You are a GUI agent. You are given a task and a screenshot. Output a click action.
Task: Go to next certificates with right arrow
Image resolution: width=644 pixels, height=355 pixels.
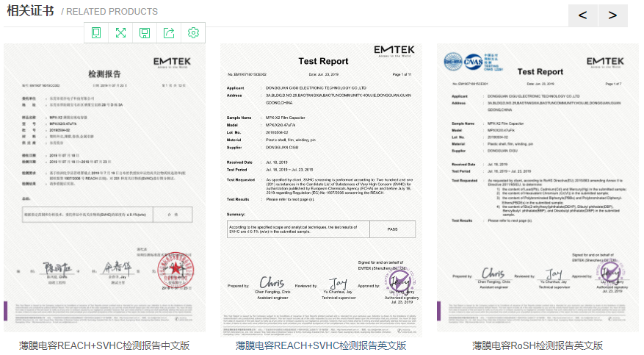click(613, 15)
